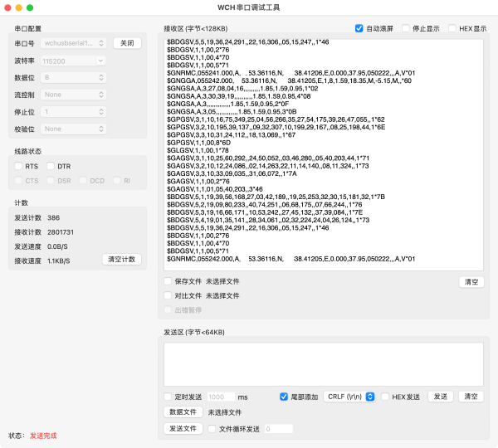This screenshot has height=448, width=498.
Task: Enable the 文件循环发送 checkbox
Action: (x=212, y=429)
